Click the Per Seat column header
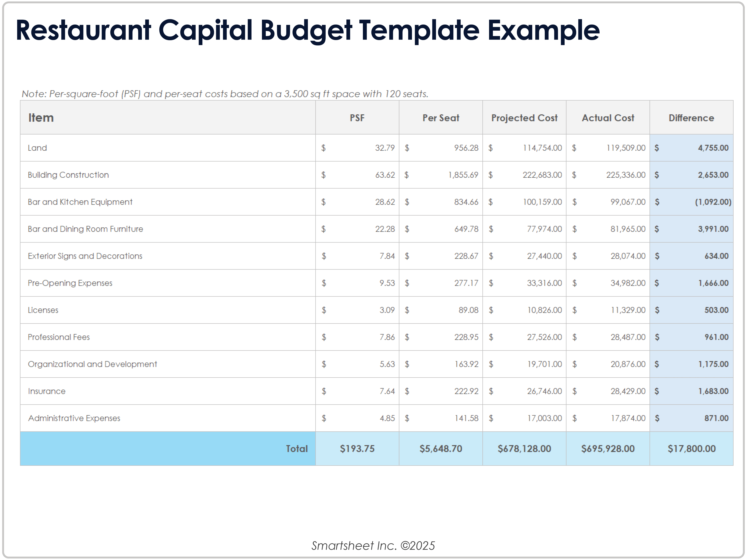The width and height of the screenshot is (747, 560). point(440,118)
